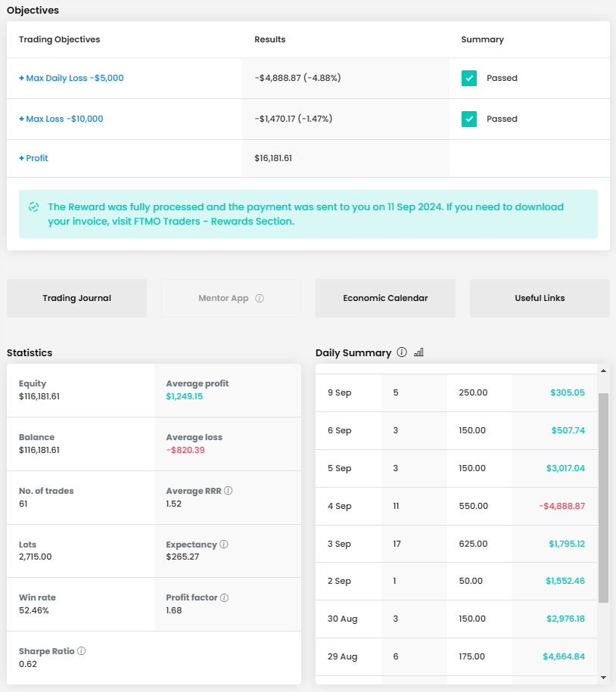The height and width of the screenshot is (692, 616).
Task: Toggle Max Daily Loss passed checkbox
Action: point(469,78)
